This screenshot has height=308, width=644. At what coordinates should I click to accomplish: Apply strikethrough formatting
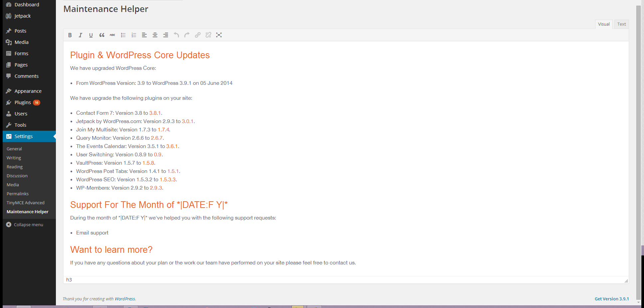[112, 35]
